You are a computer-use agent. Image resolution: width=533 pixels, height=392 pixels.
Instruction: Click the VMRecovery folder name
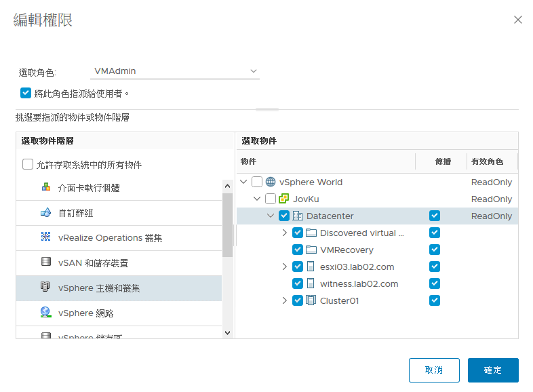click(347, 250)
